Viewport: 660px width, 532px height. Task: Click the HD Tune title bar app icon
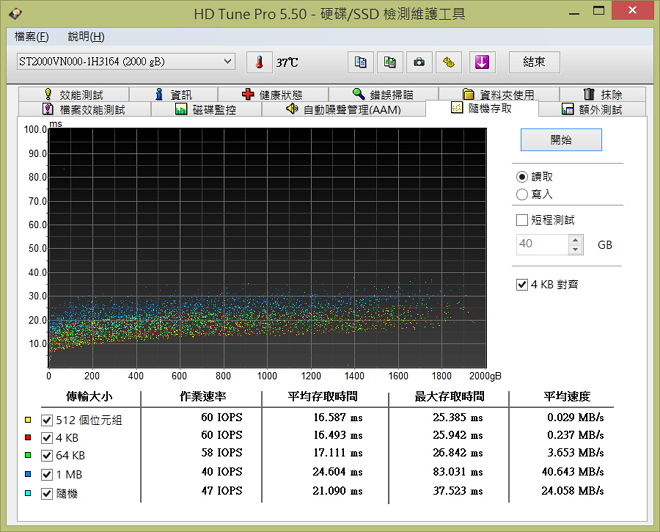[16, 13]
